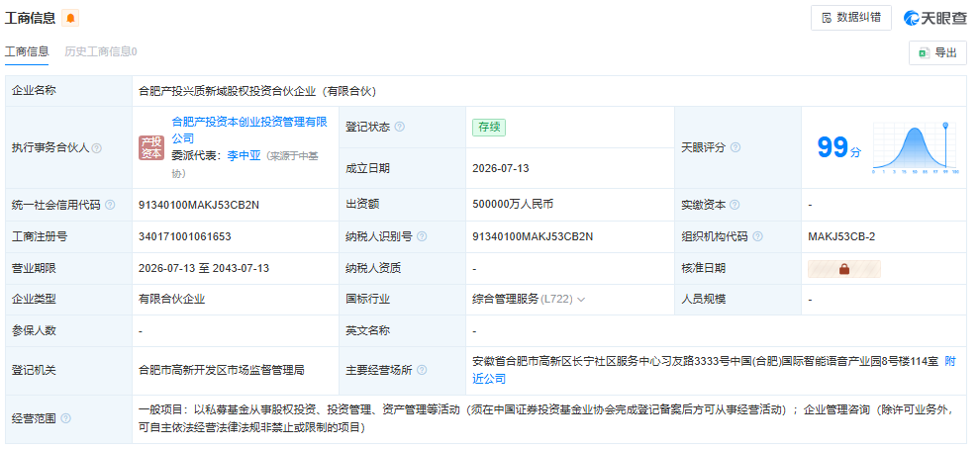Expand the 综合管理服务 industry dropdown arrow
980x449 pixels.
(x=581, y=300)
